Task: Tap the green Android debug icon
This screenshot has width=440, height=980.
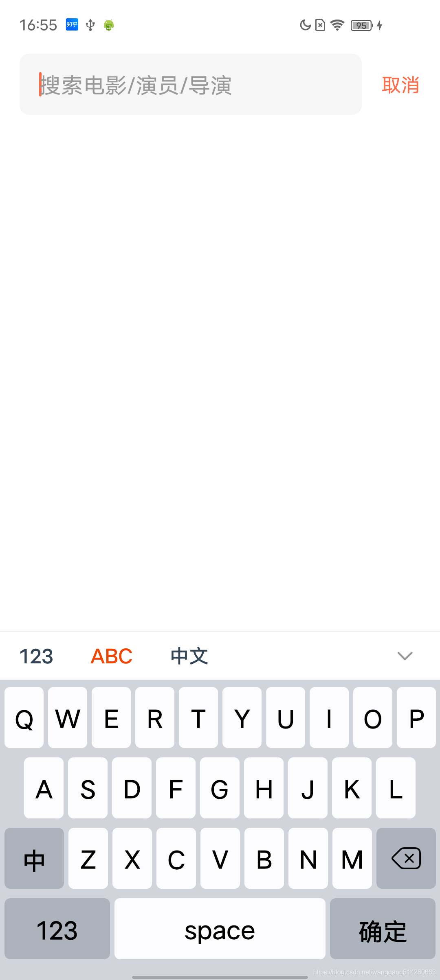Action: click(x=109, y=25)
